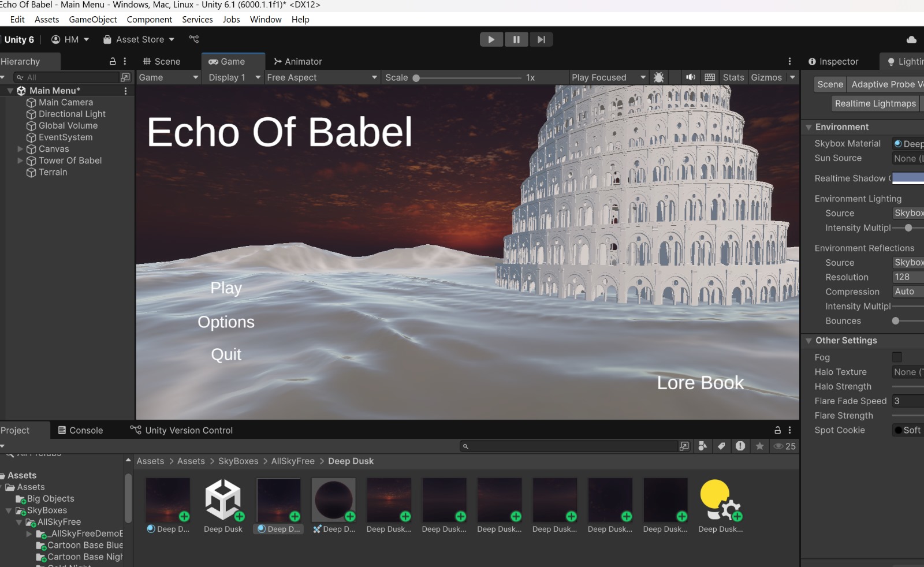Switch to the Console tab
This screenshot has width=924, height=567.
[80, 430]
